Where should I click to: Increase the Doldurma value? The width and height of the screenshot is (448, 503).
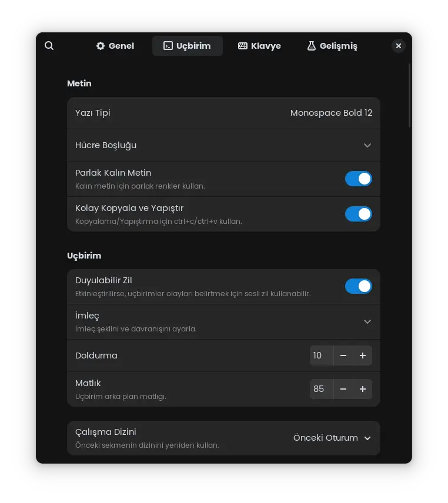pyautogui.click(x=363, y=356)
